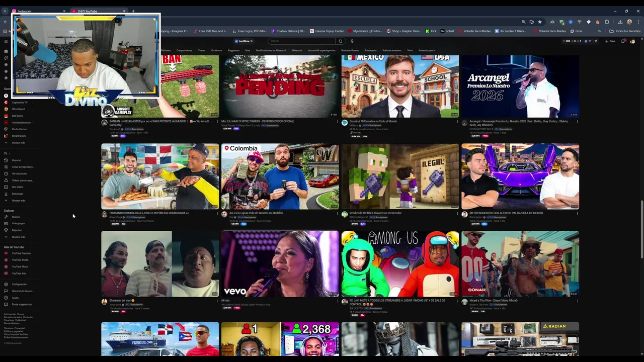Click the YouTube search input field
The width and height of the screenshot is (644, 362).
coord(302,41)
